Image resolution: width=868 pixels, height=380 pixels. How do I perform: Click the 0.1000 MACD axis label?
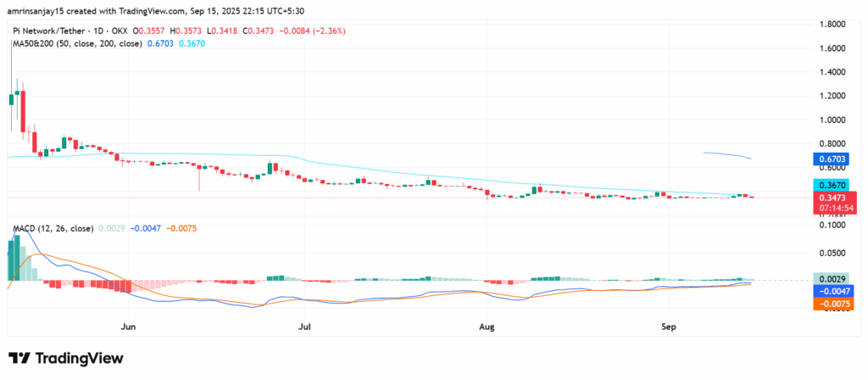click(834, 225)
